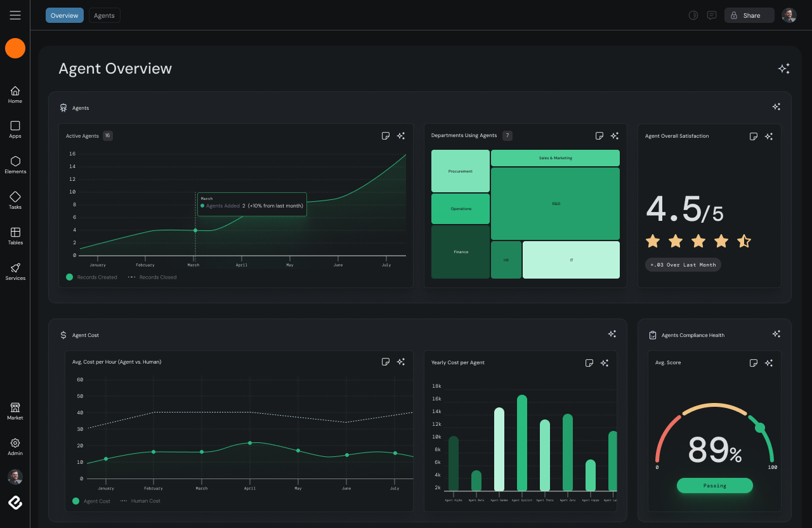
Task: Click the Agents section AI sparkle icon
Action: tap(776, 107)
